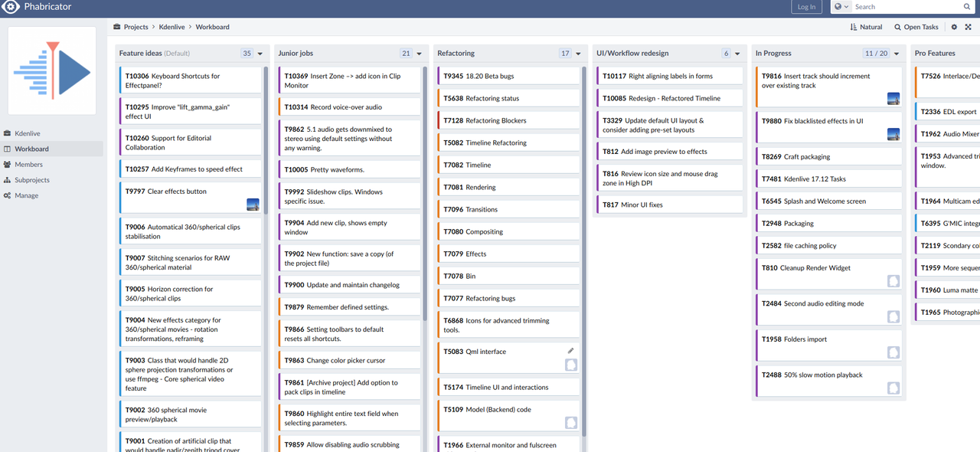Open the Natural sort order menu
The height and width of the screenshot is (452, 980).
866,27
